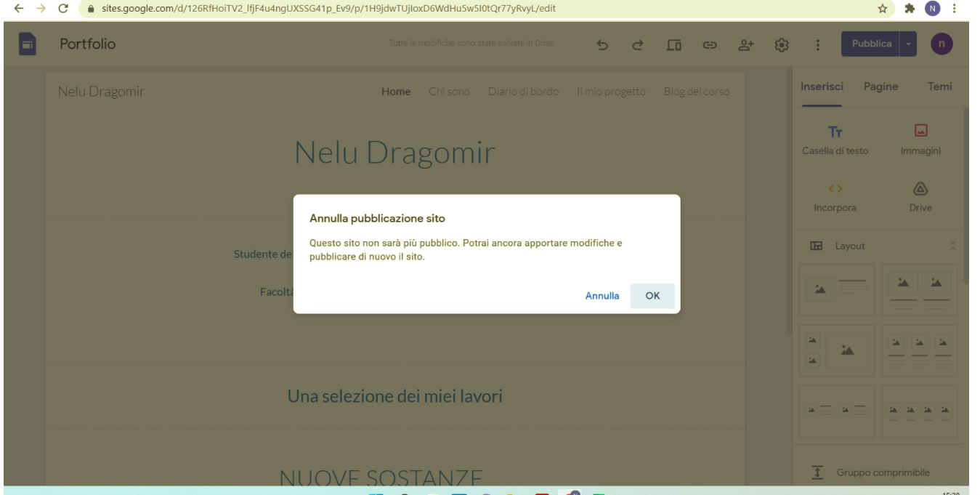This screenshot has height=495, width=980.
Task: Click the Google Sites home logo
Action: (26, 44)
